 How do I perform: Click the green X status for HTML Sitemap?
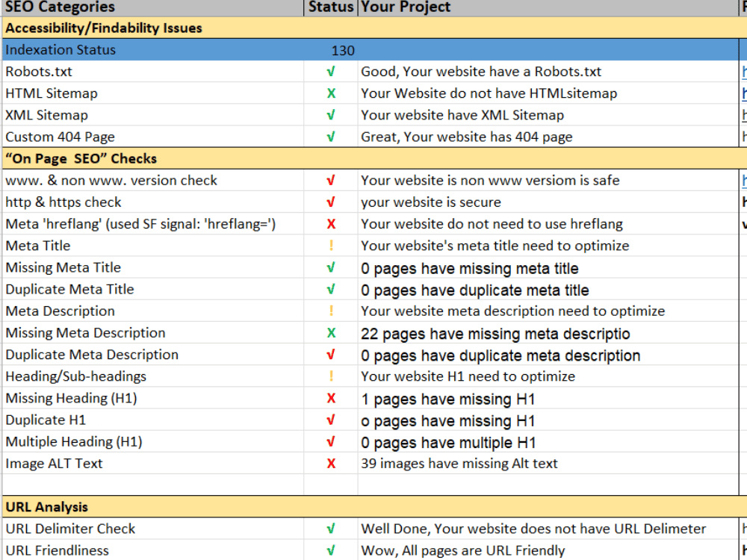pos(331,93)
